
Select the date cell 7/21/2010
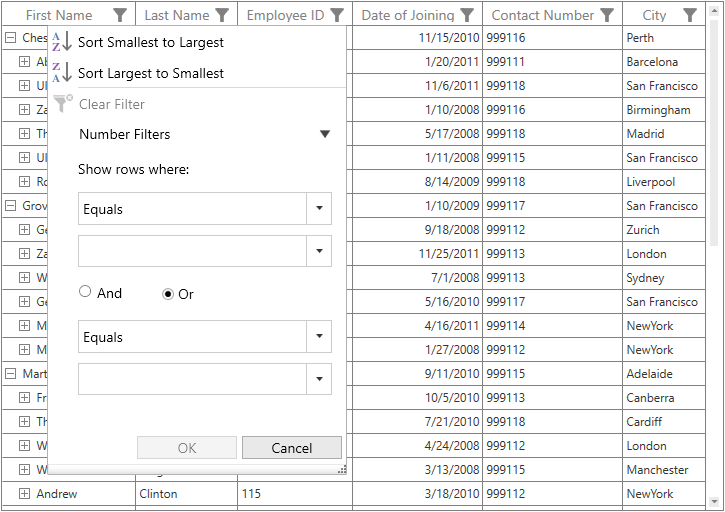click(x=418, y=421)
